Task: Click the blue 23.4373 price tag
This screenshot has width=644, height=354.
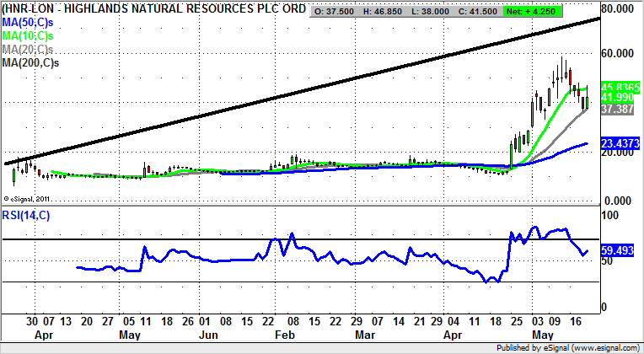Action: 620,143
